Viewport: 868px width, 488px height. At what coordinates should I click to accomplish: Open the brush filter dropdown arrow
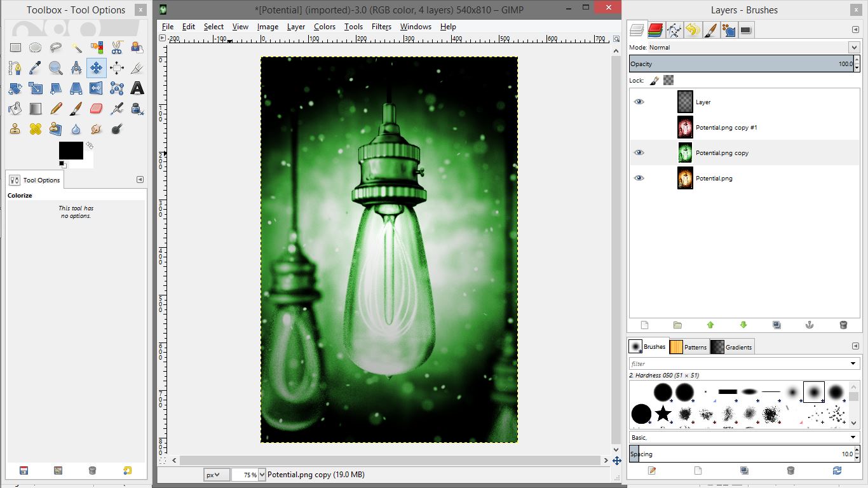[853, 363]
